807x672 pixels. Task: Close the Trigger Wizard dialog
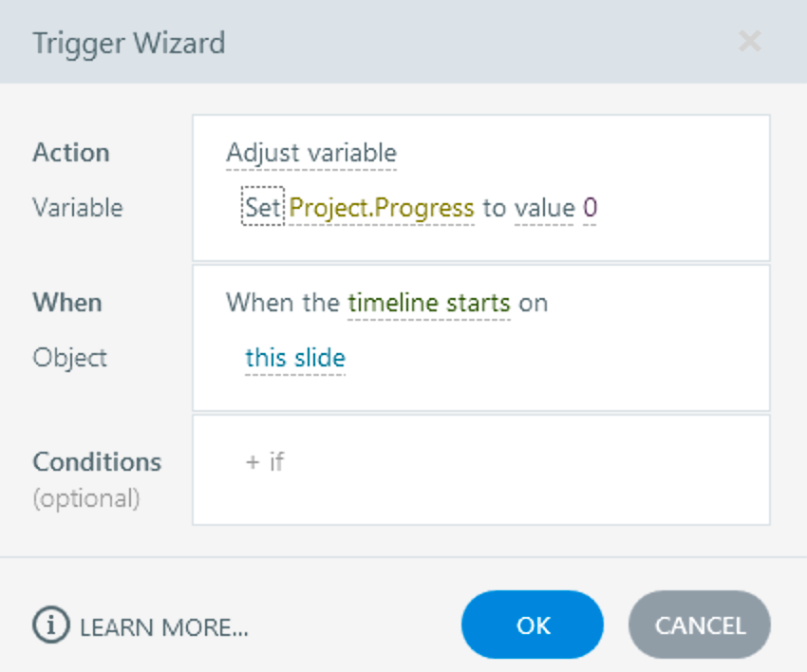pyautogui.click(x=750, y=42)
